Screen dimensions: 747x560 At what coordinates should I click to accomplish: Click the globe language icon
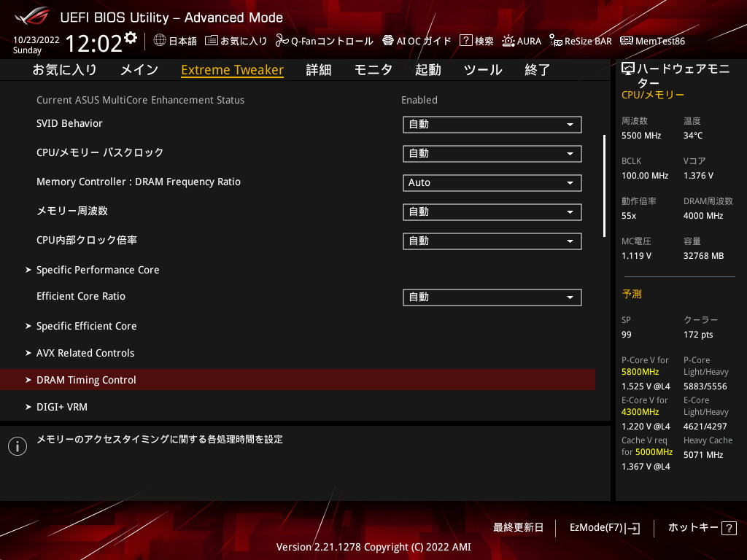pos(160,41)
